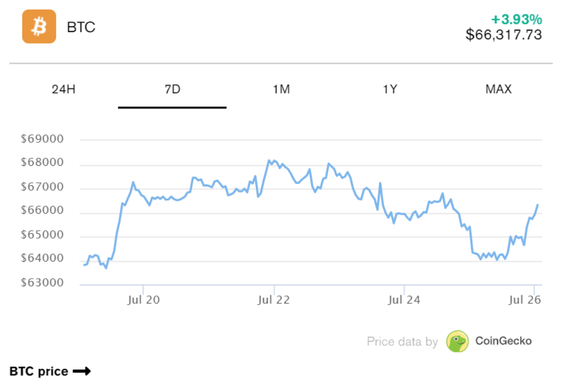This screenshot has height=392, width=564.
Task: Click the CoinGecko attribution text
Action: click(503, 341)
